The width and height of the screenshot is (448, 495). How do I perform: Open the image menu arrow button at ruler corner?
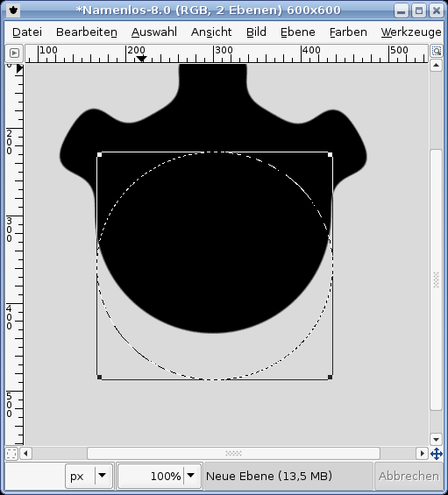(14, 53)
